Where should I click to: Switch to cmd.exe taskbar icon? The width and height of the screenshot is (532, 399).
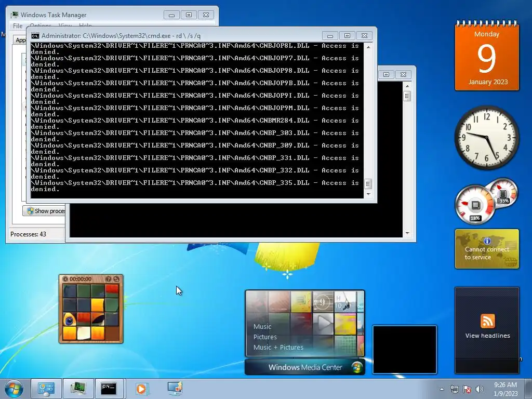point(109,389)
